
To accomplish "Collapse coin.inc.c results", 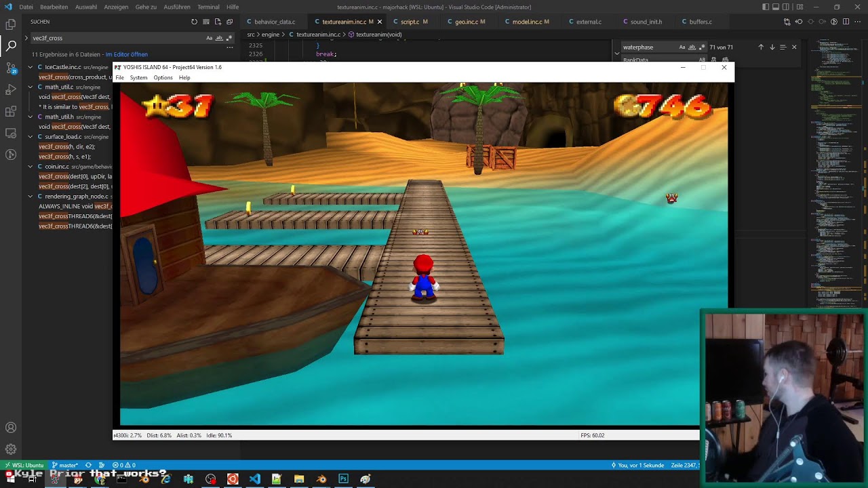I will coord(30,166).
